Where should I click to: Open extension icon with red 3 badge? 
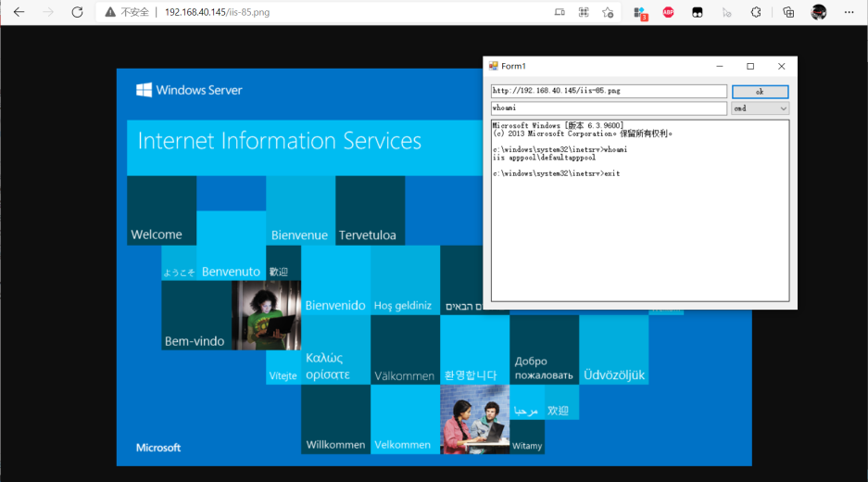pos(640,13)
